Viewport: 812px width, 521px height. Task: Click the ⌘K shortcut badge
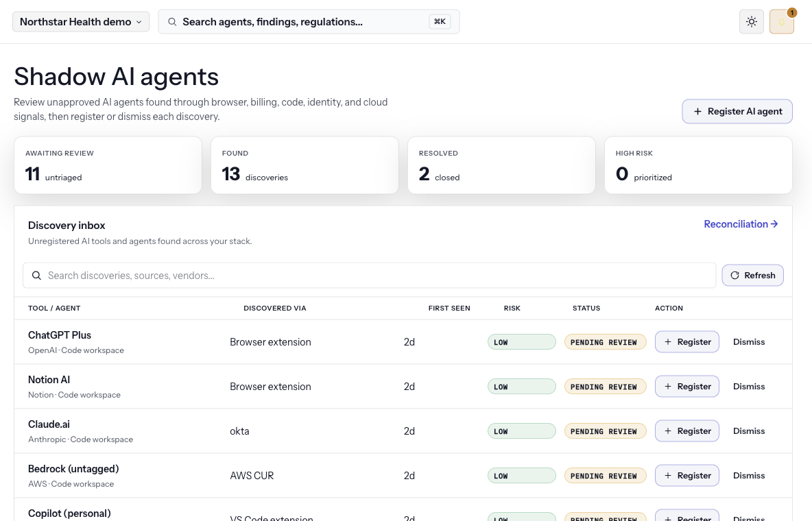click(440, 22)
